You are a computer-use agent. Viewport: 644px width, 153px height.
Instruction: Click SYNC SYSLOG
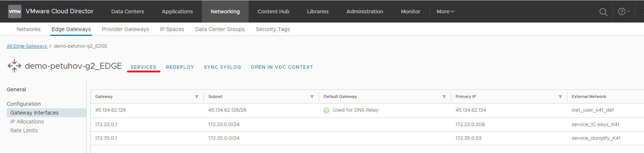(222, 67)
